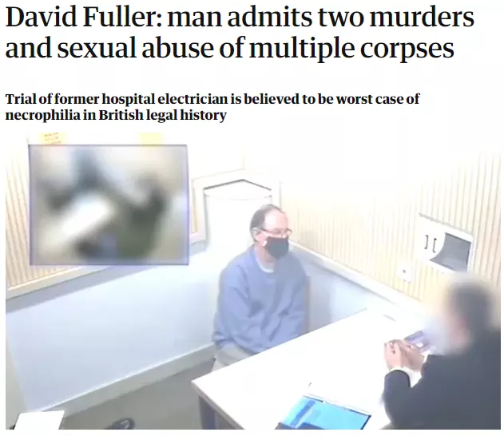Image resolution: width=504 pixels, height=436 pixels.
Task: Click the yellow notice above the inset picture
Action: click(53, 138)
